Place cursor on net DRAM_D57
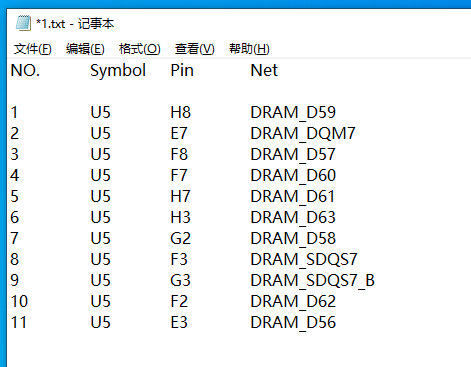Image resolution: width=471 pixels, height=367 pixels. click(293, 155)
